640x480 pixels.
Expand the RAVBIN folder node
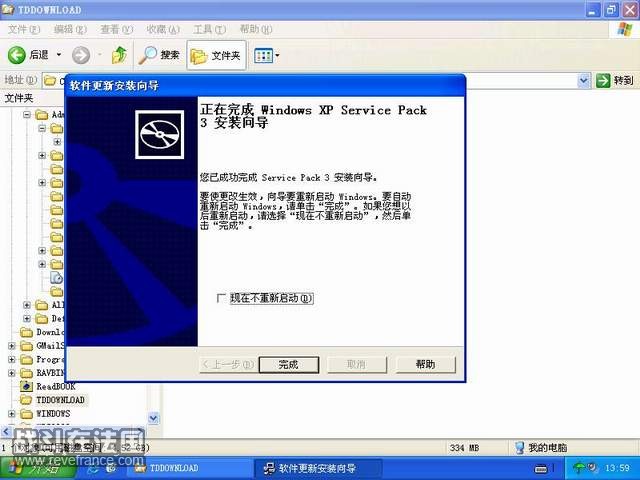[x=11, y=373]
